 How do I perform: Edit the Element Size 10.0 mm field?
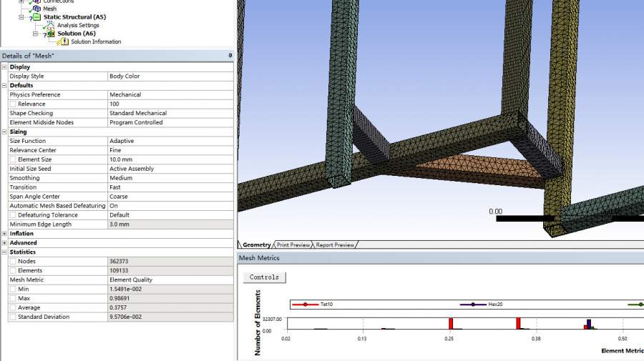[x=170, y=159]
